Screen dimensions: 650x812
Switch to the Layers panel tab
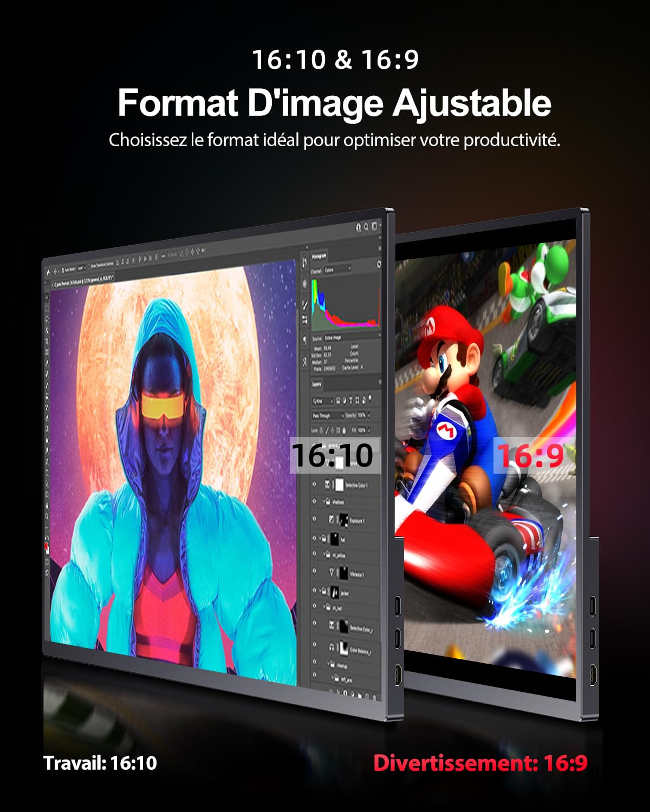pyautogui.click(x=317, y=384)
